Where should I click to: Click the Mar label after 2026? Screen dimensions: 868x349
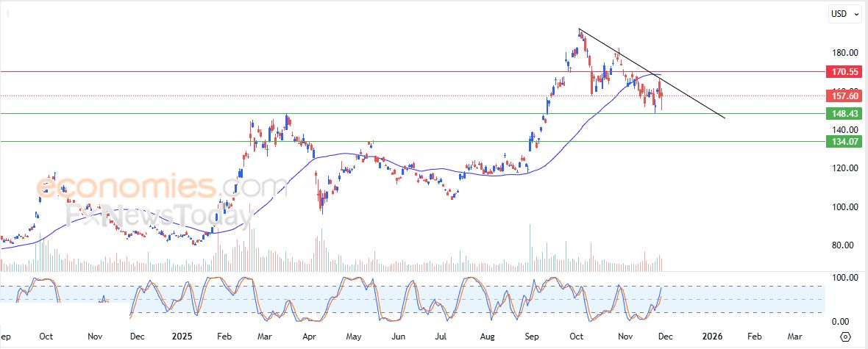[794, 337]
